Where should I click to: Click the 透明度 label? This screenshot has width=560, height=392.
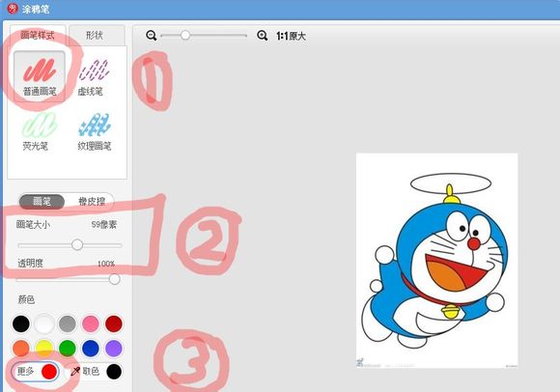pyautogui.click(x=30, y=264)
